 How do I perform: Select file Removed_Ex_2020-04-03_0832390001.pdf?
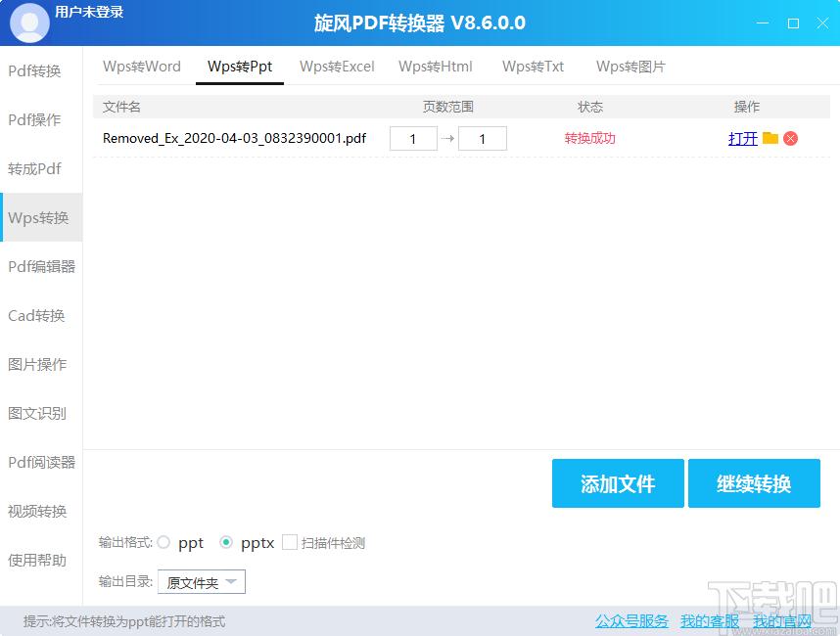point(234,138)
